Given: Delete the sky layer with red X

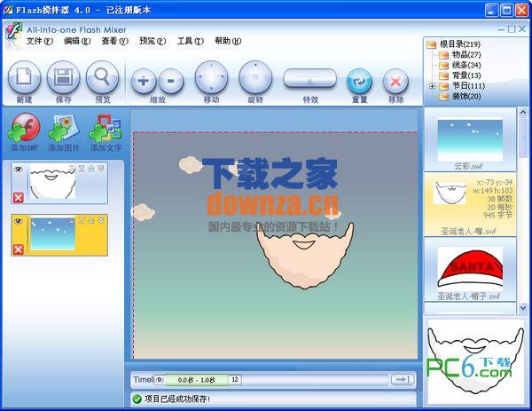Looking at the screenshot, I should [19, 249].
